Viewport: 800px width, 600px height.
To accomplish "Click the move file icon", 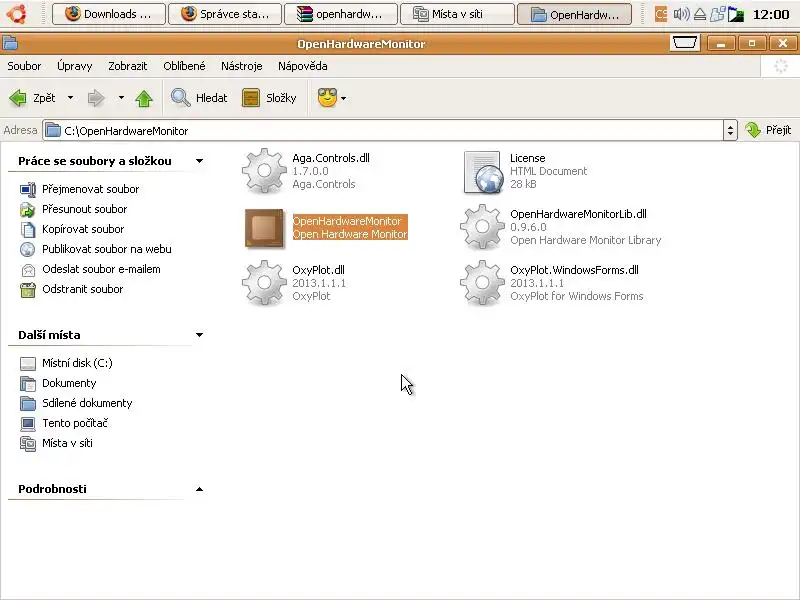I will tap(28, 210).
